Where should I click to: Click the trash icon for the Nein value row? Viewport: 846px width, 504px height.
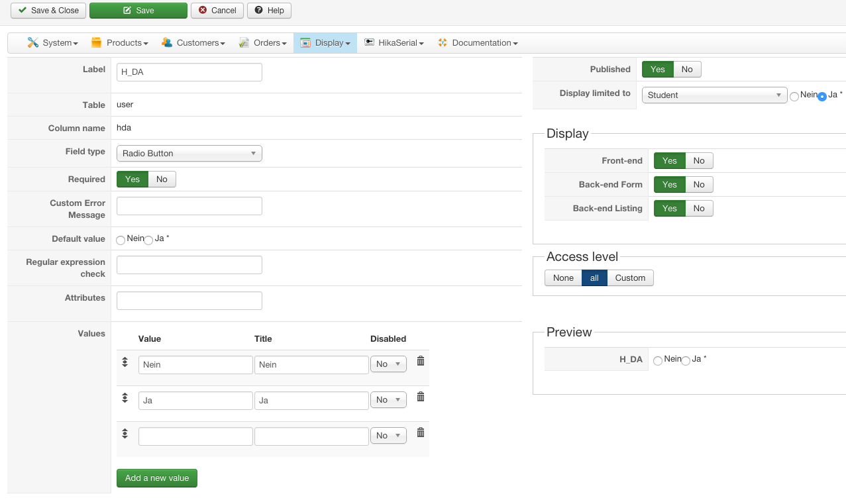tap(420, 361)
